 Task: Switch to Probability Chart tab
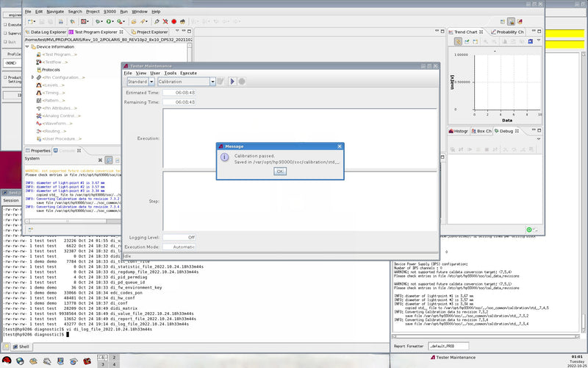[507, 32]
